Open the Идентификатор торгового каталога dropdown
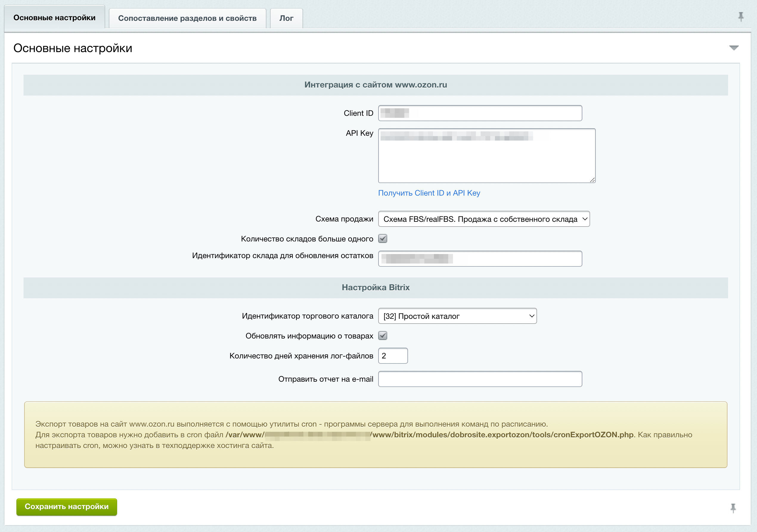 (457, 316)
